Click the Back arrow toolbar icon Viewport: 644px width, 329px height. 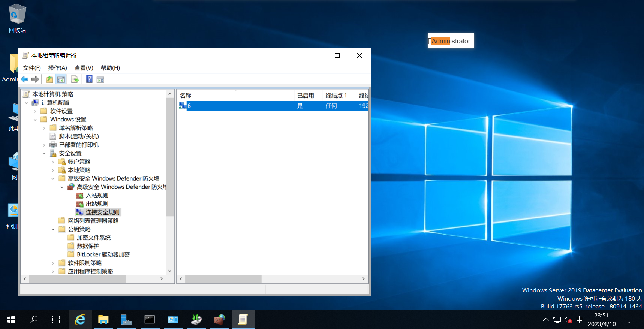coord(25,79)
